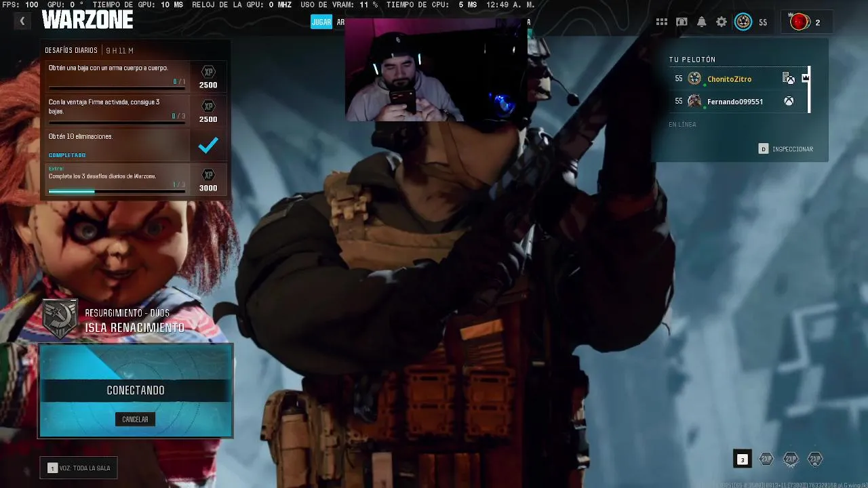Click the TU PELOTÓN heading

click(x=692, y=60)
